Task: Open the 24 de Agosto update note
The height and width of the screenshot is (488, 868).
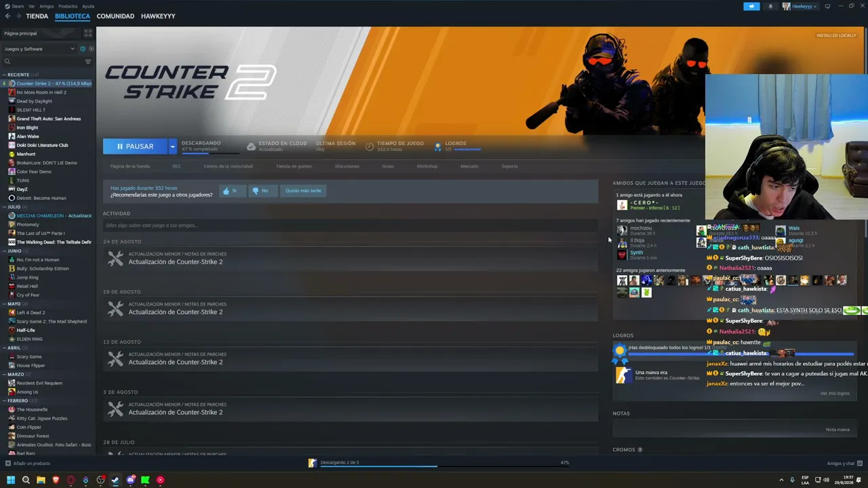Action: 351,258
